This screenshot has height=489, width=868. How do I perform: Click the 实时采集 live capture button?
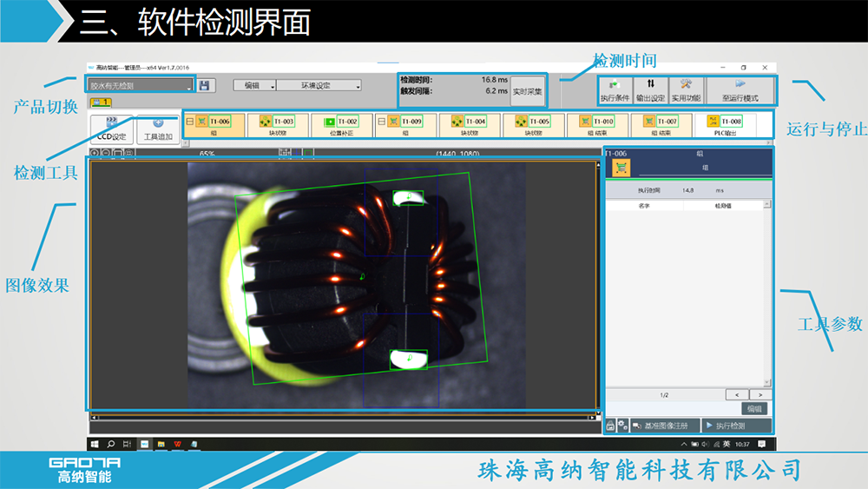(x=527, y=90)
